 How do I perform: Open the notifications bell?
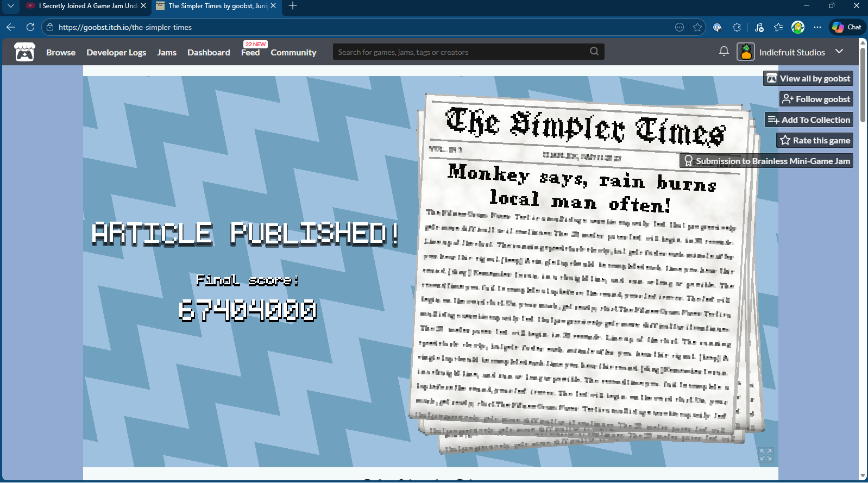[724, 52]
